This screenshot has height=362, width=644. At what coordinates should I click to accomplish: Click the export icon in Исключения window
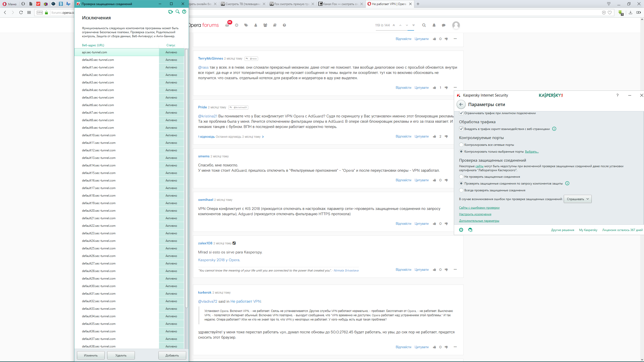[x=171, y=12]
